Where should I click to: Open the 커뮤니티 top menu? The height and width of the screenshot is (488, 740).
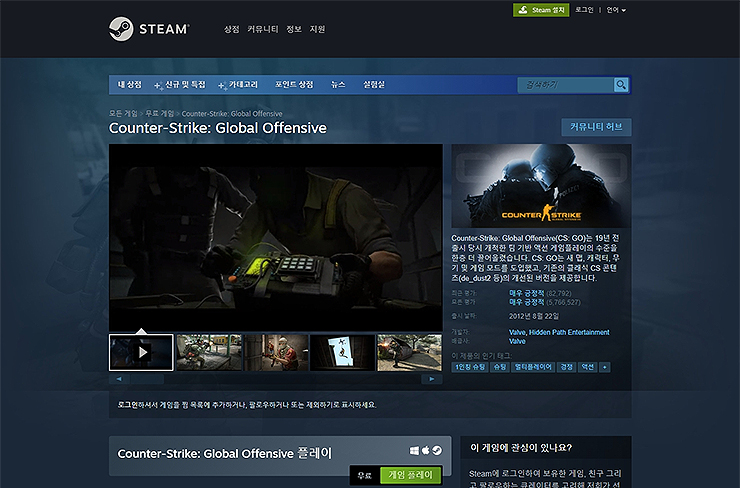[x=262, y=29]
